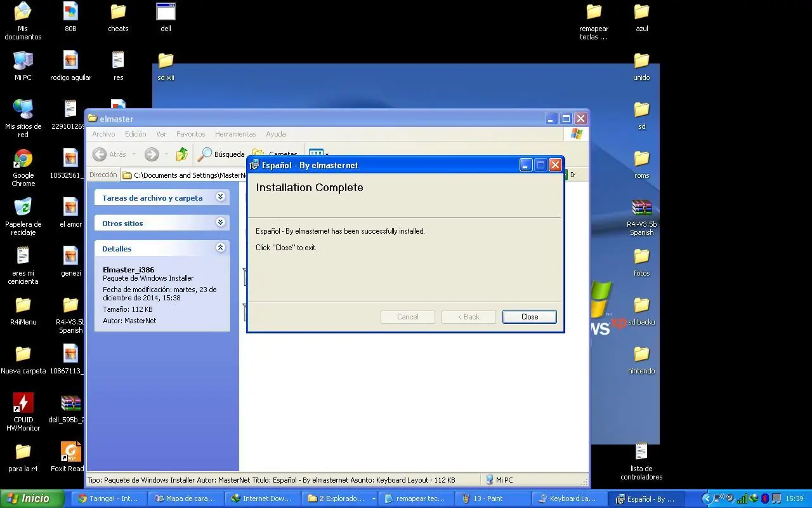Screen dimensions: 812x508
Task: Click the Dirección address bar path field
Action: 184,175
